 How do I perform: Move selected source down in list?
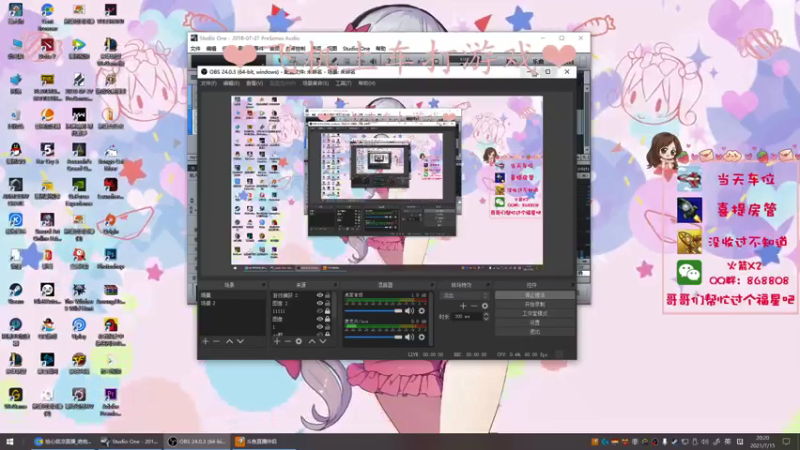pyautogui.click(x=322, y=341)
